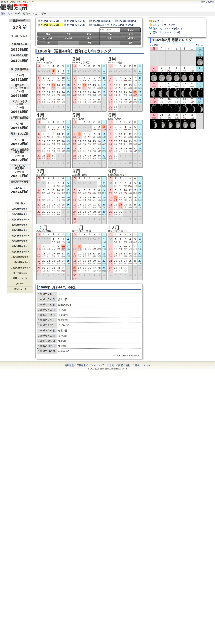The height and width of the screenshot is (644, 215).
Task: Click the moon image labeled 5.4
Action: coord(199,109)
